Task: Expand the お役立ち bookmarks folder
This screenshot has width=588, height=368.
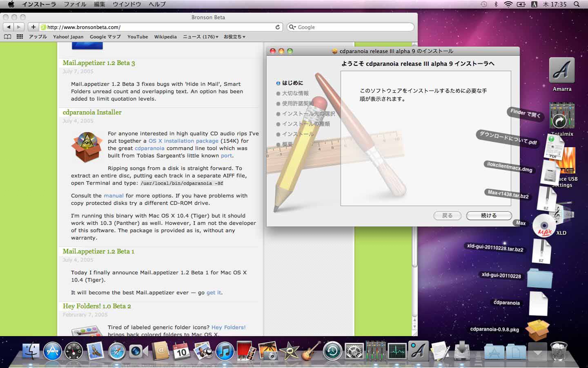Action: 234,36
